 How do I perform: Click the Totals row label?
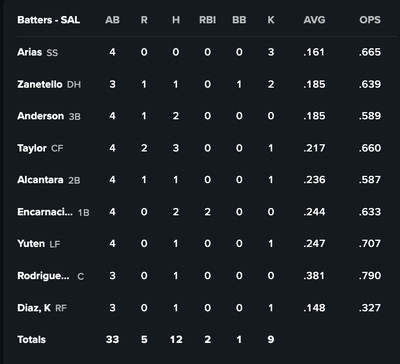(31, 339)
